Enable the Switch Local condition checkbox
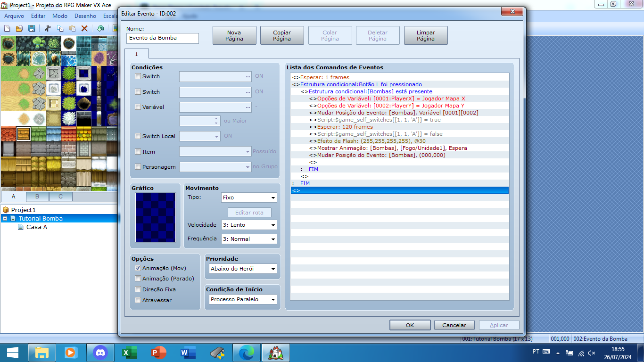644x362 pixels. pyautogui.click(x=138, y=136)
